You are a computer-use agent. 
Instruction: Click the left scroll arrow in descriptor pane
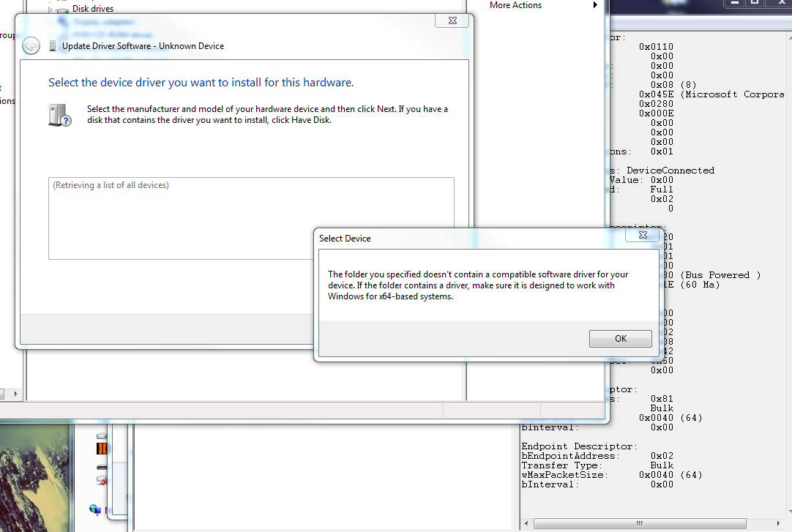click(x=526, y=523)
